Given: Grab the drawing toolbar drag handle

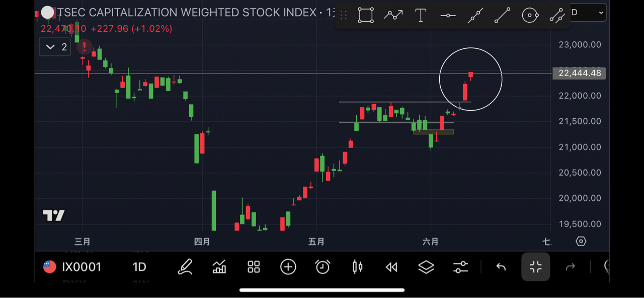Looking at the screenshot, I should click(344, 15).
